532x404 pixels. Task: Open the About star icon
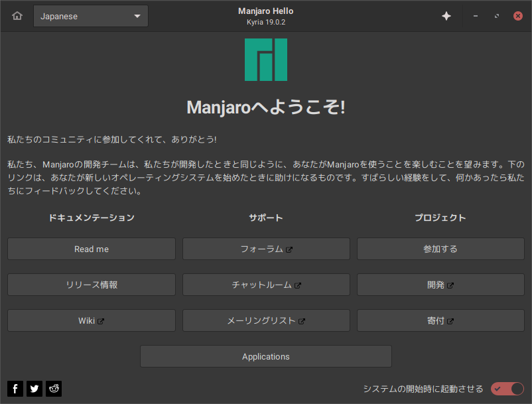point(446,16)
